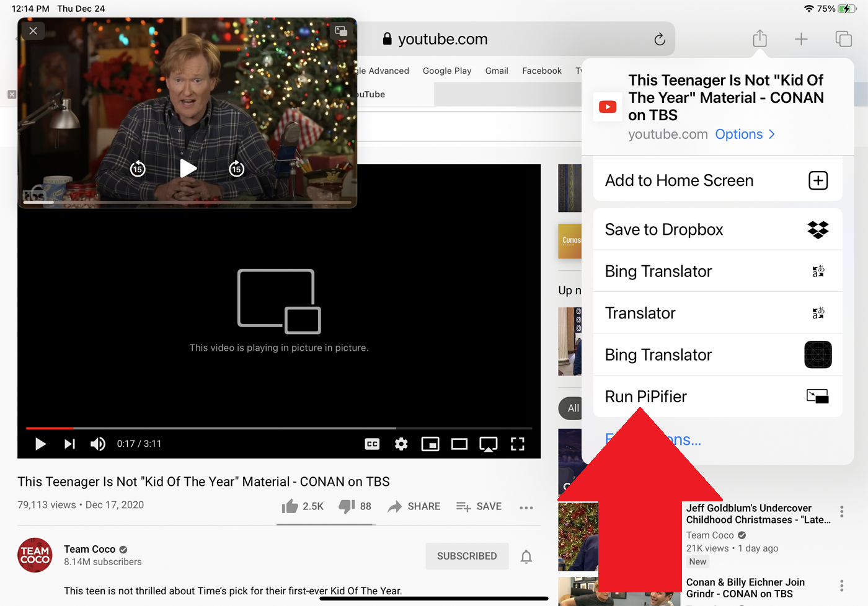Tap the Wi-Fi status icon

[808, 9]
